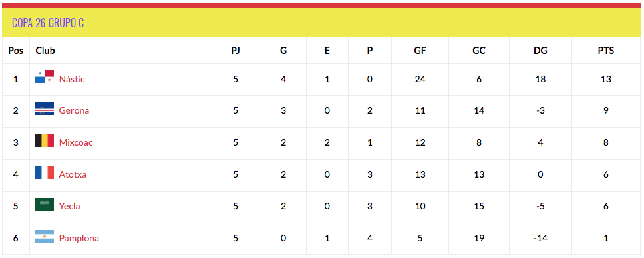Click the GC column header
Image resolution: width=644 pixels, height=258 pixels.
coord(478,51)
